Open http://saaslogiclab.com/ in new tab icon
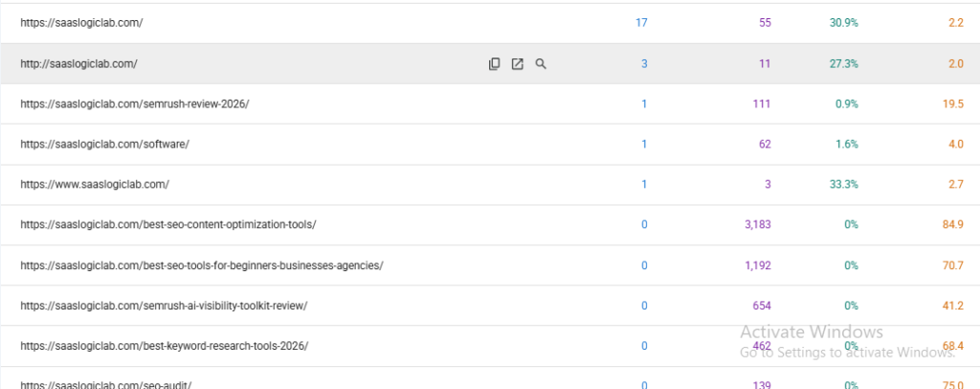The height and width of the screenshot is (389, 980). tap(518, 64)
